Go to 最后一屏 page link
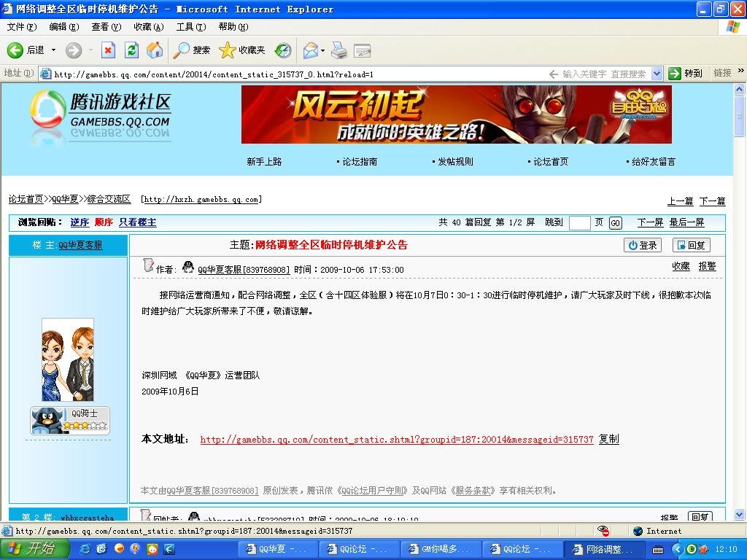 pos(686,222)
